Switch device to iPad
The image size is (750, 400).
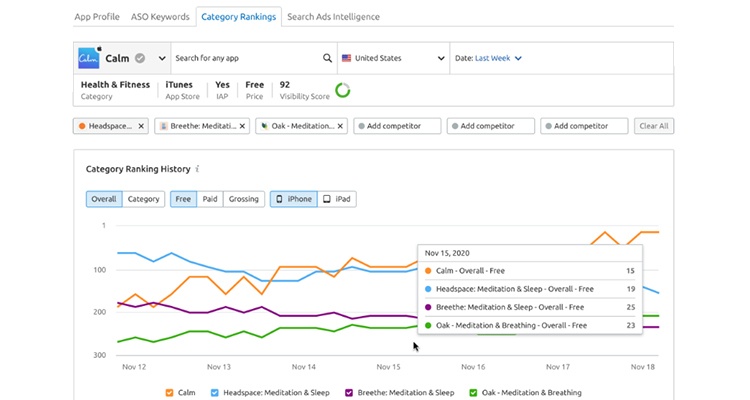click(337, 199)
